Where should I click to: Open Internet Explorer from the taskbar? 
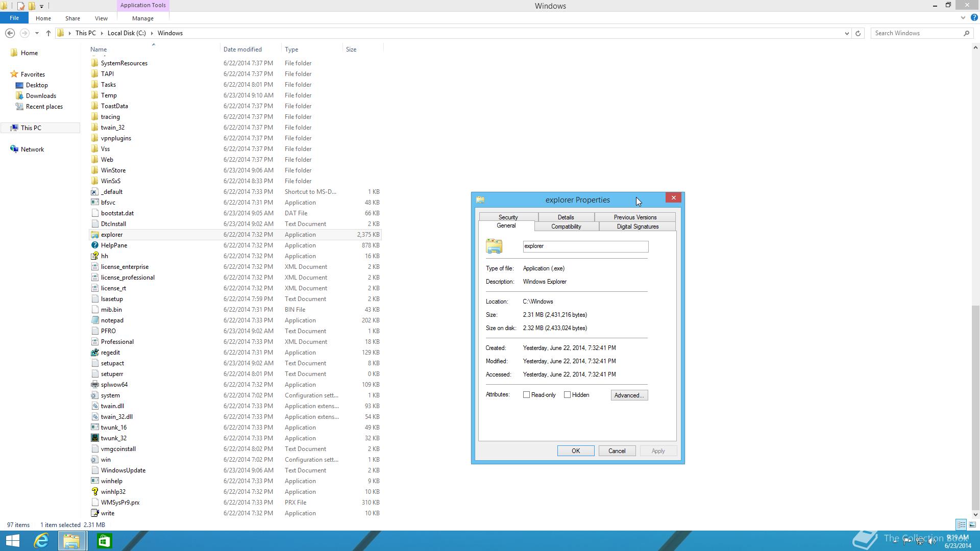click(41, 540)
